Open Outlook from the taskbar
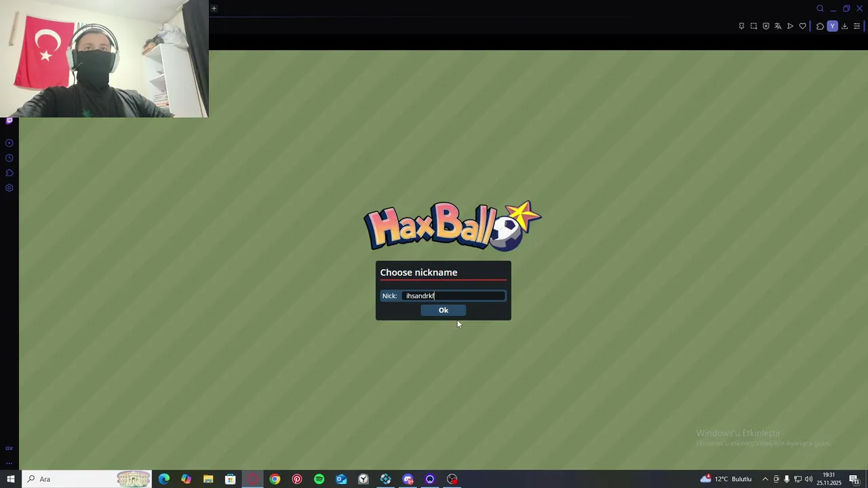868x488 pixels. click(341, 479)
